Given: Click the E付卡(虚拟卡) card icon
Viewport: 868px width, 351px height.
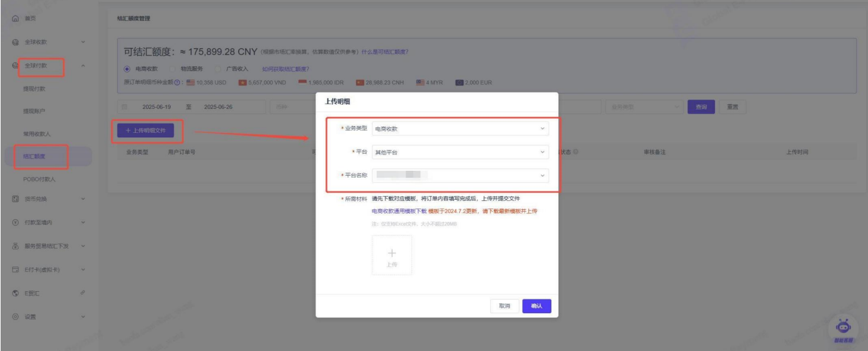Looking at the screenshot, I should tap(14, 270).
